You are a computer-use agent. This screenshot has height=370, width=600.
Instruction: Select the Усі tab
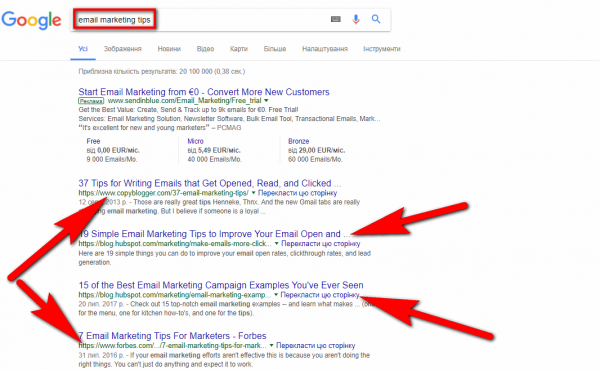83,49
